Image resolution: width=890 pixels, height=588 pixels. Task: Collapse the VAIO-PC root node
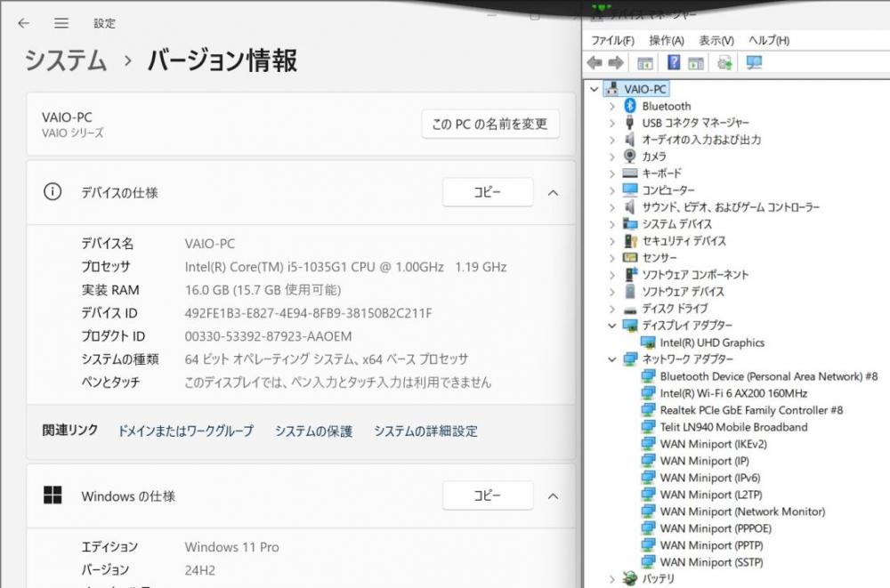[x=594, y=89]
